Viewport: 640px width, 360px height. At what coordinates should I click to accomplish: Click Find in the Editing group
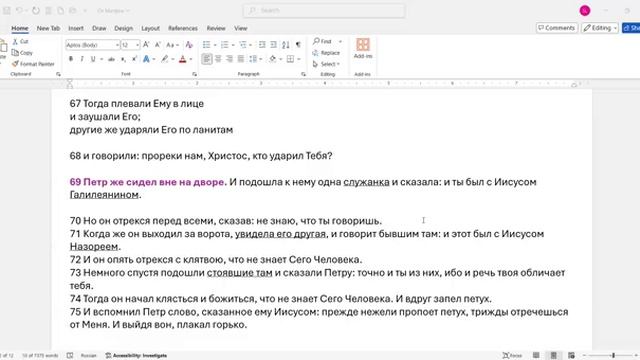point(323,42)
